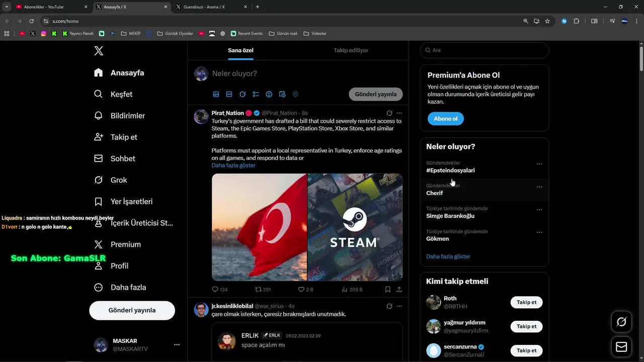Open more options on jr.kesinliklebilal post
This screenshot has width=644, height=362.
399,306
